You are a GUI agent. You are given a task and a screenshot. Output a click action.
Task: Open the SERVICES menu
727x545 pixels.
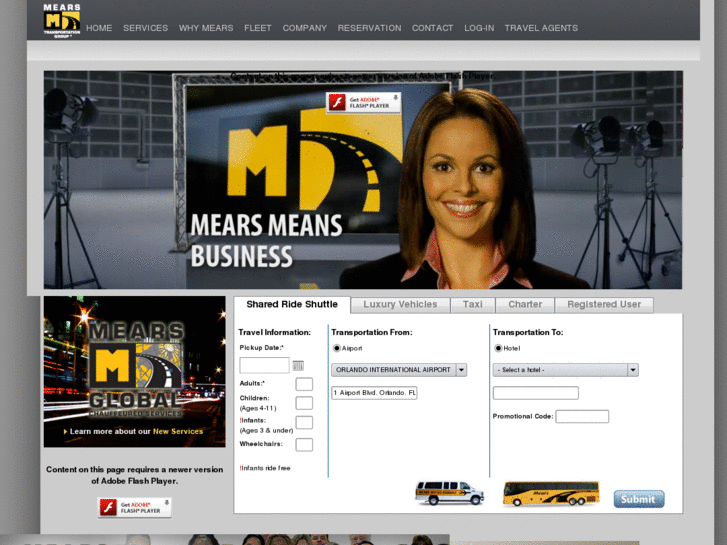click(x=146, y=28)
